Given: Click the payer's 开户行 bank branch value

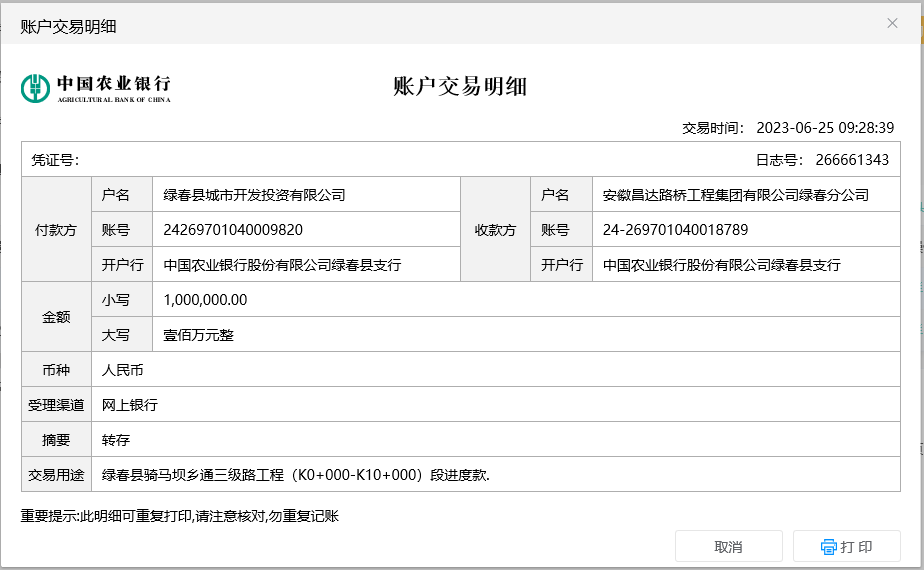Looking at the screenshot, I should coord(282,265).
